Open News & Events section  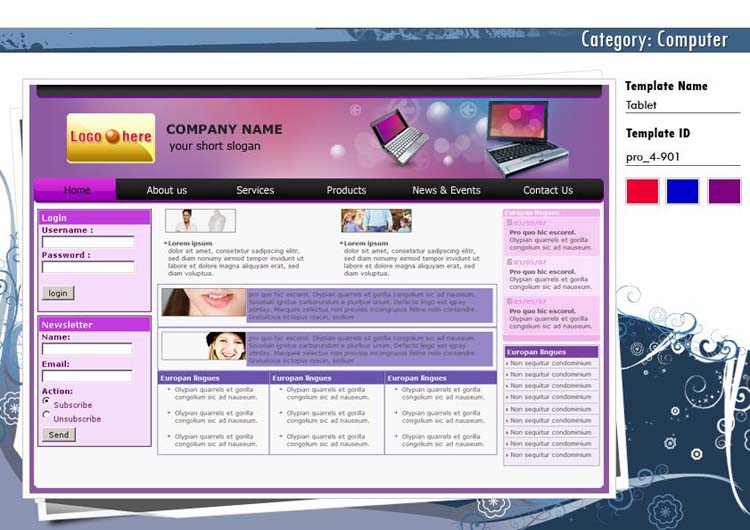coord(446,190)
